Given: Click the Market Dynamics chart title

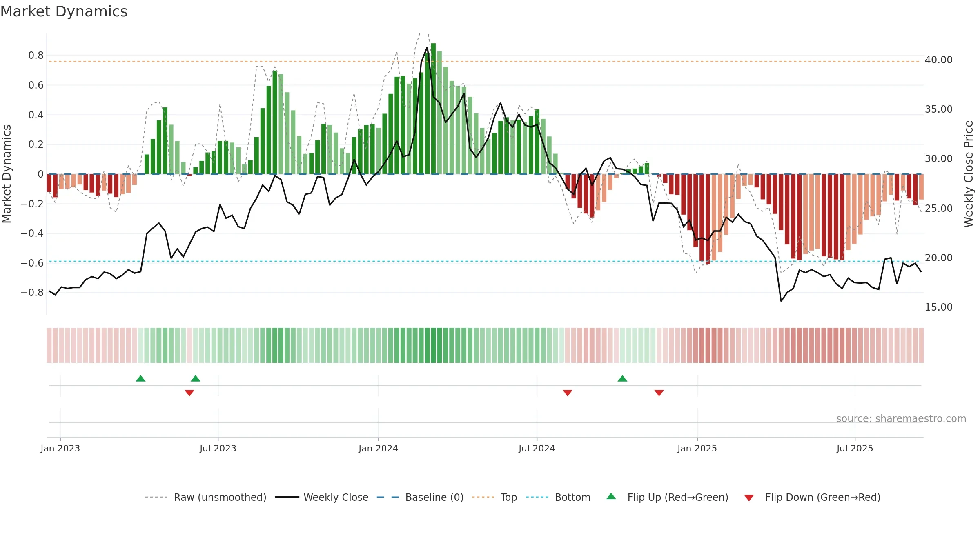Looking at the screenshot, I should pyautogui.click(x=64, y=11).
